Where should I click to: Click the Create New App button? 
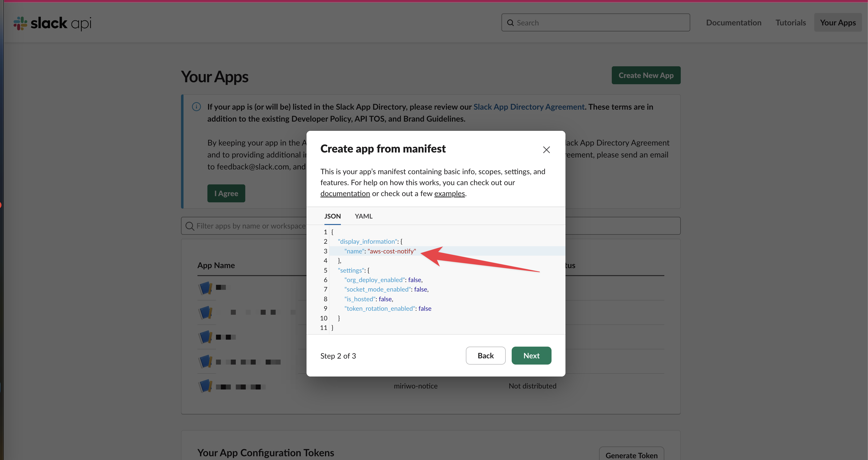coord(646,75)
